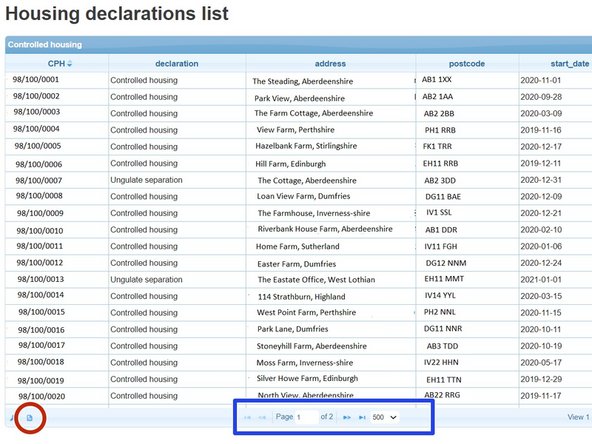The image size is (592, 444).
Task: Select CPH cell 98/100/0020
Action: (x=42, y=396)
